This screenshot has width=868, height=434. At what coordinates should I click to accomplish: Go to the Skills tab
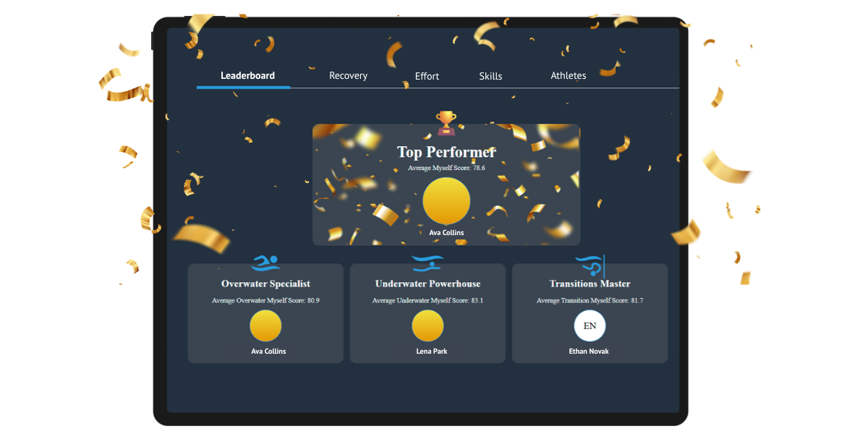pos(490,76)
